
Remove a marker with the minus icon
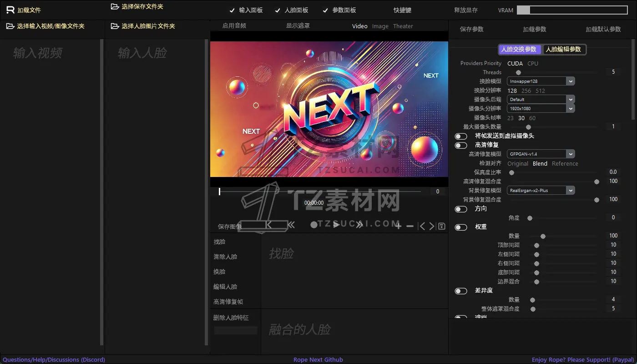[x=410, y=226]
